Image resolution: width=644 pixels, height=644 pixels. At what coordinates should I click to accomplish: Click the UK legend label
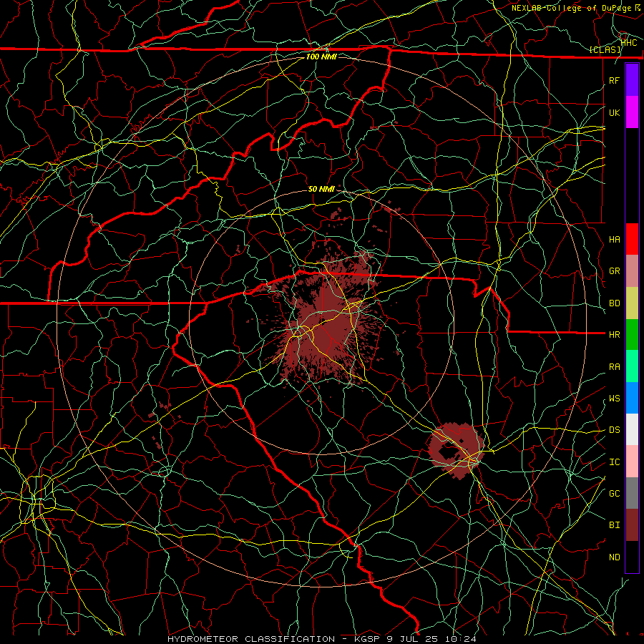pos(614,112)
